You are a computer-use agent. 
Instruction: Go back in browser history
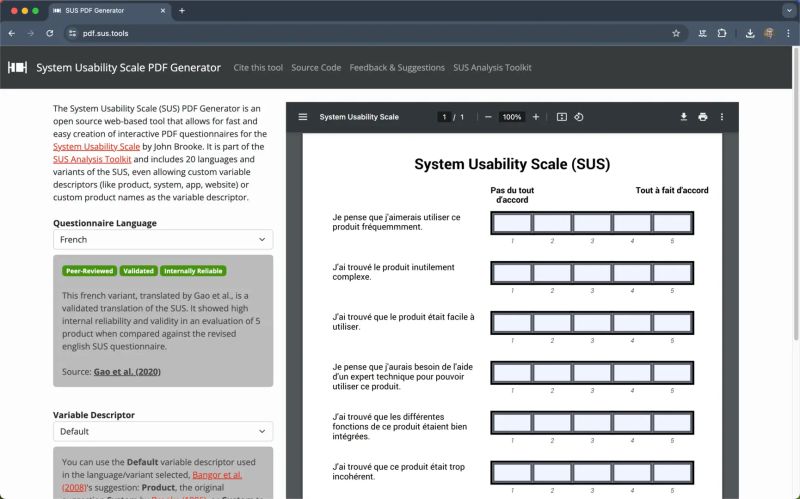pos(12,33)
